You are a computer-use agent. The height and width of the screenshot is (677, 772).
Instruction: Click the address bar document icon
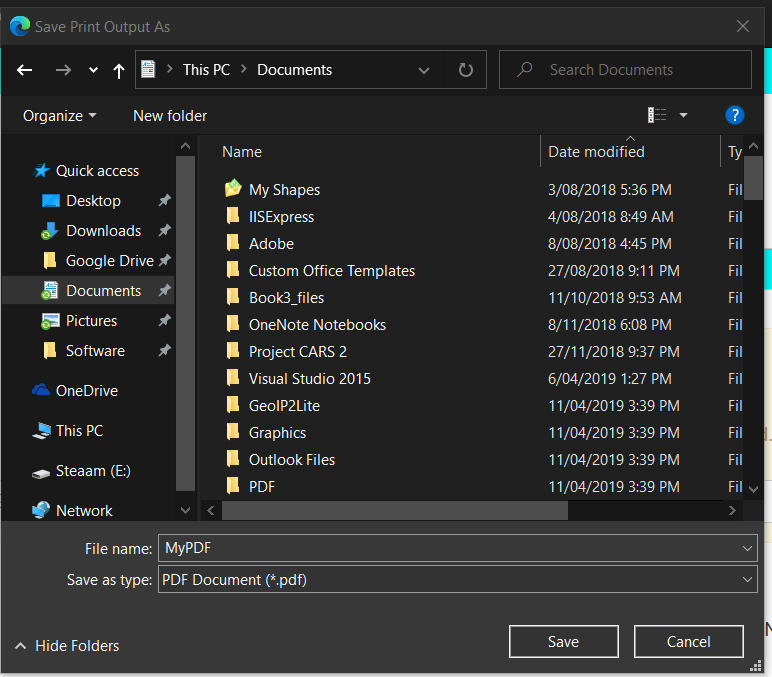click(x=148, y=69)
